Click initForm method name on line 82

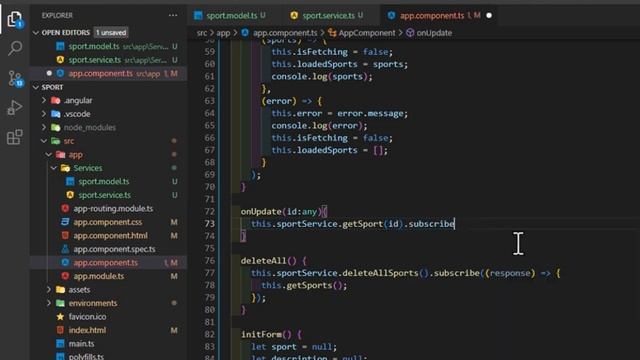pyautogui.click(x=261, y=334)
